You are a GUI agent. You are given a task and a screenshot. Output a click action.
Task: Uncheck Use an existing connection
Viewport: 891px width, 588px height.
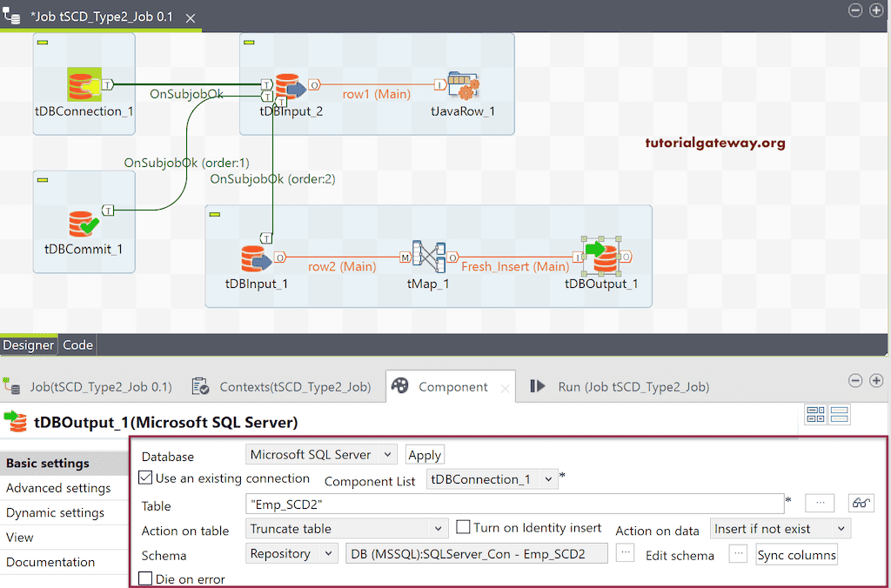(144, 478)
